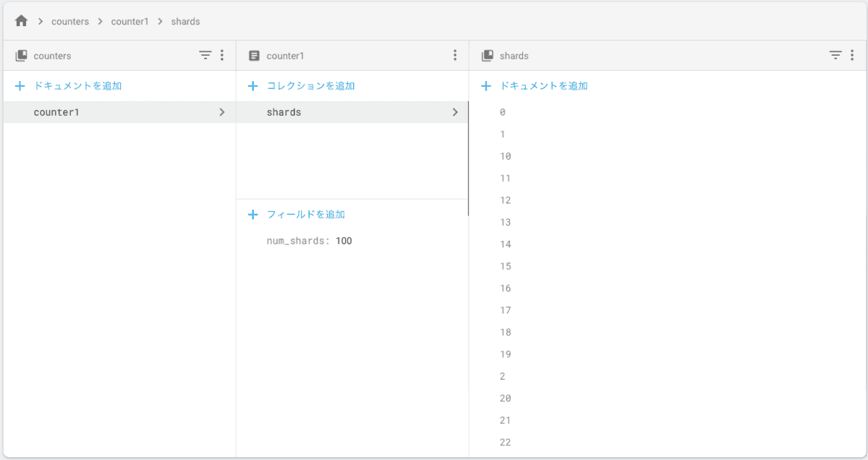The width and height of the screenshot is (868, 460).
Task: Expand counter1 document chevron
Action: [x=222, y=112]
